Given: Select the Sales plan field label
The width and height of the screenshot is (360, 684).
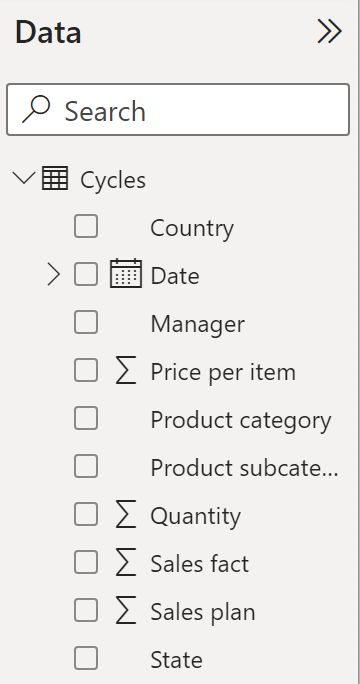Looking at the screenshot, I should pos(203,612).
